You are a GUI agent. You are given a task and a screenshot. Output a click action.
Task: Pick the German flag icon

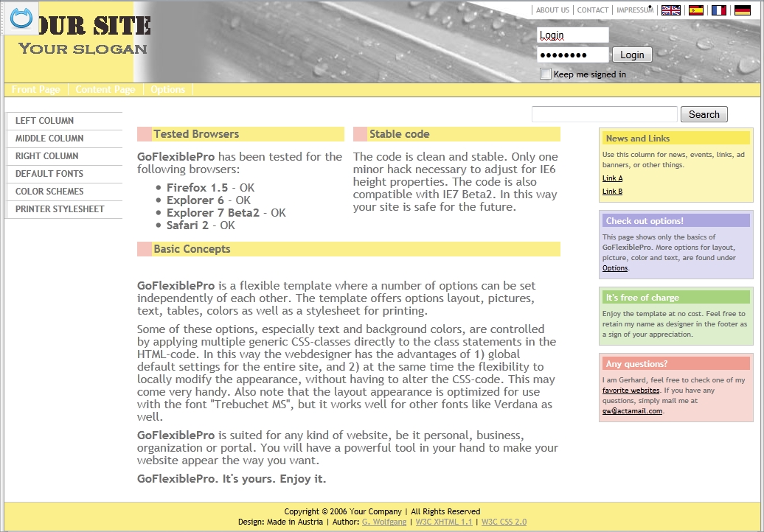tap(742, 10)
